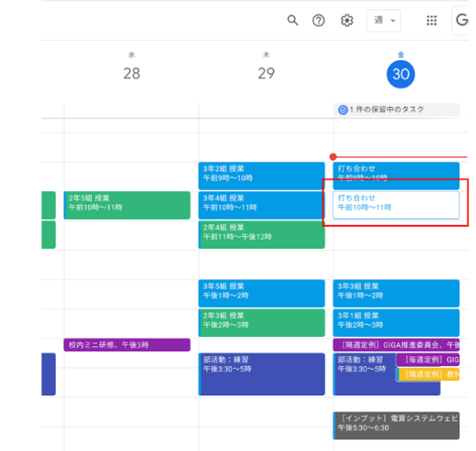The width and height of the screenshot is (476, 451).
Task: Open Thursday 部活動：練習 event
Action: tap(261, 374)
